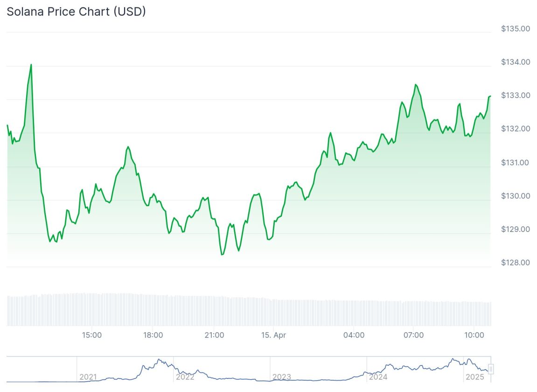The height and width of the screenshot is (392, 537).
Task: Click the $133.00 price axis label
Action: tap(516, 96)
